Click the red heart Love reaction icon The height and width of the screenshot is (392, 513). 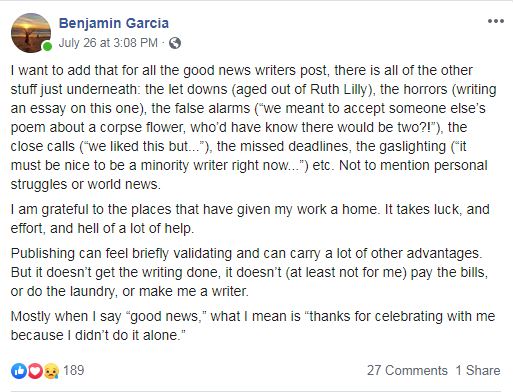click(x=35, y=371)
